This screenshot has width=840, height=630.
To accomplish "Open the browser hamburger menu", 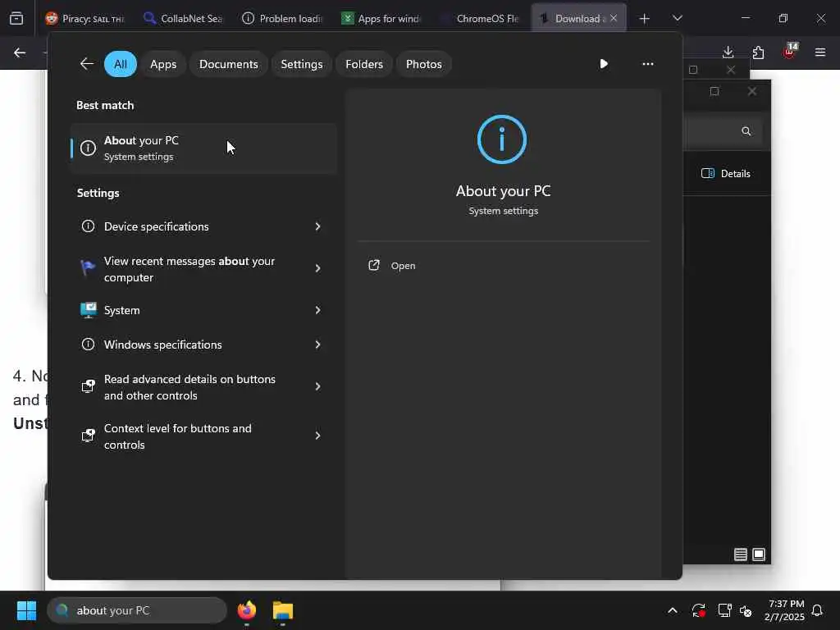I will [819, 52].
